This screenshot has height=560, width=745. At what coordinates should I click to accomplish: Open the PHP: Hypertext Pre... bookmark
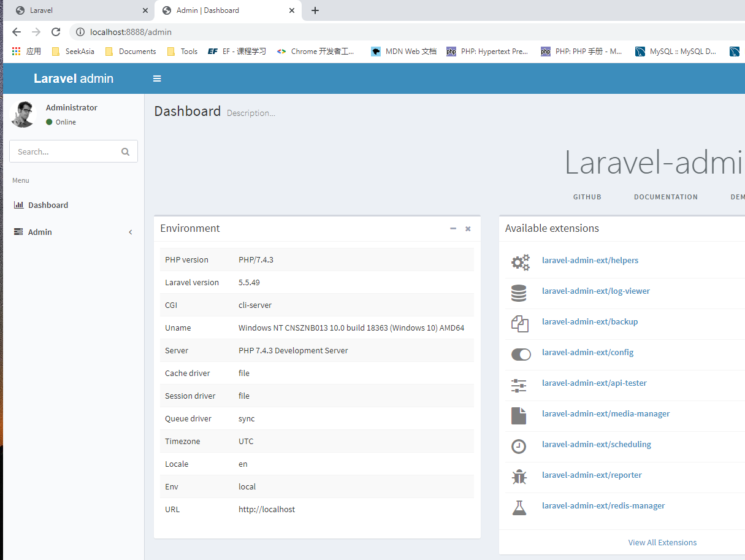coord(487,52)
